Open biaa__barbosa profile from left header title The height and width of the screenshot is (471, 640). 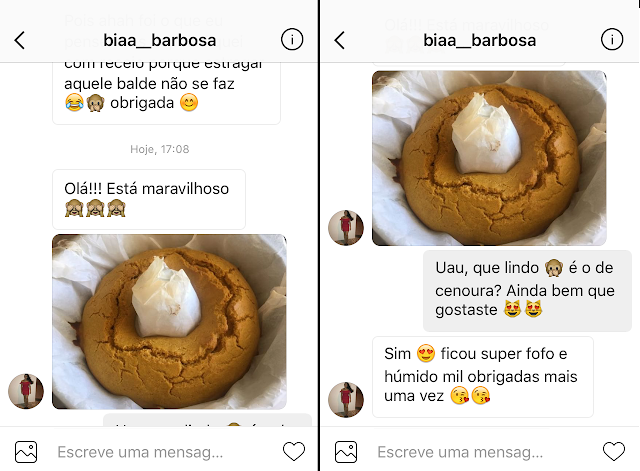[160, 40]
